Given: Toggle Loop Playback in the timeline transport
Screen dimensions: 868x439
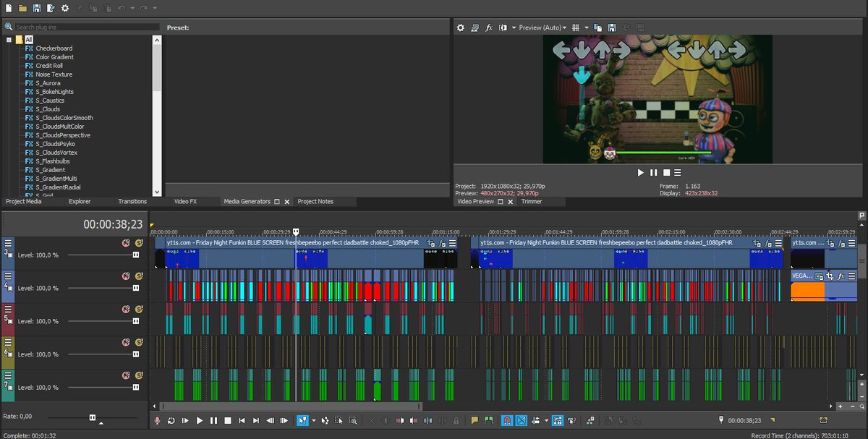Looking at the screenshot, I should click(171, 420).
